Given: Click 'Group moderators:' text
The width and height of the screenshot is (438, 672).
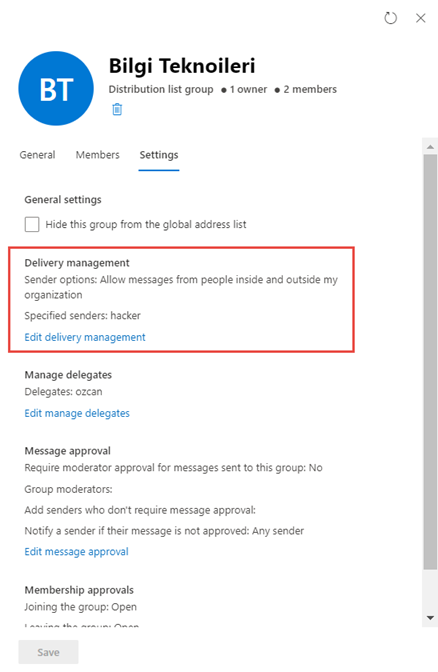Looking at the screenshot, I should coord(68,489).
